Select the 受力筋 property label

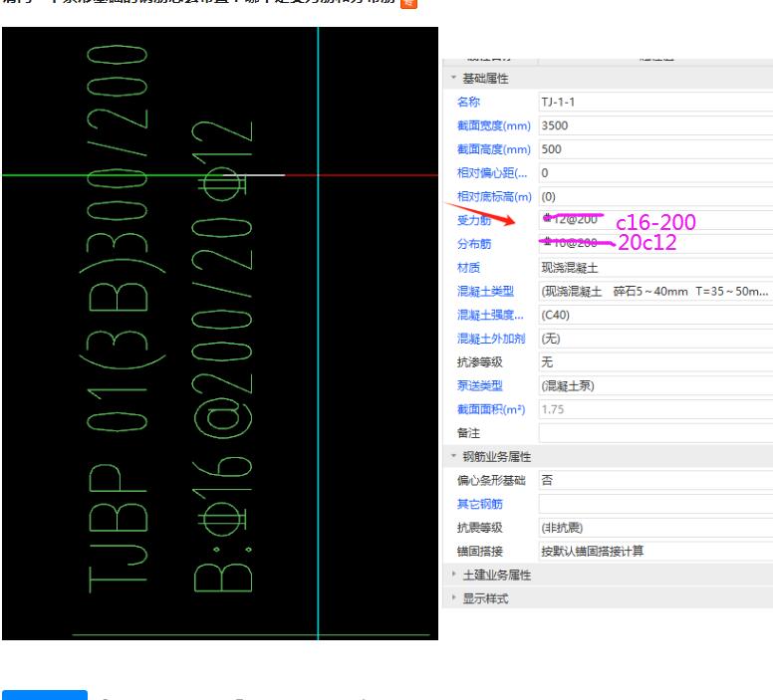pyautogui.click(x=474, y=220)
